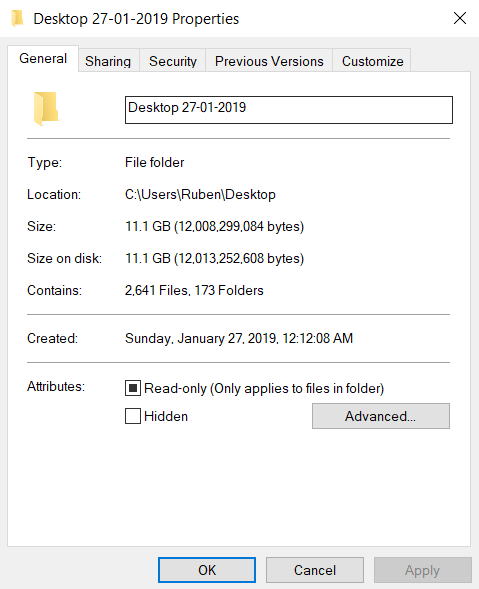Click the Cancel button
This screenshot has width=479, height=589.
315,570
